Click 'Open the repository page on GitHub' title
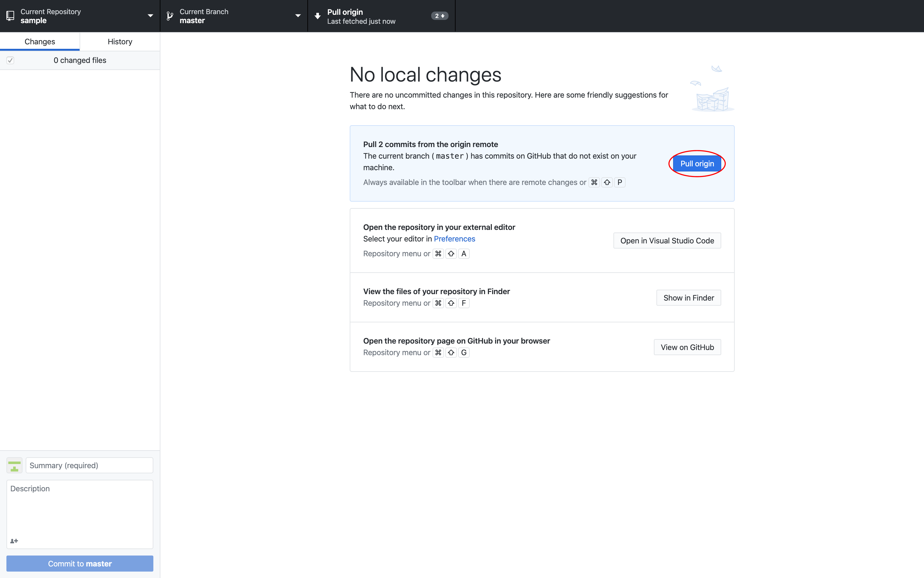 [x=456, y=341]
